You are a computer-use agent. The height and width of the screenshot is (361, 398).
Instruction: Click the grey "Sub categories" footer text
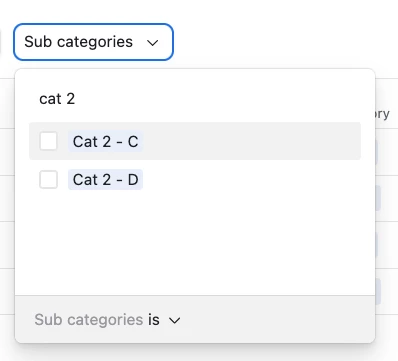89,320
